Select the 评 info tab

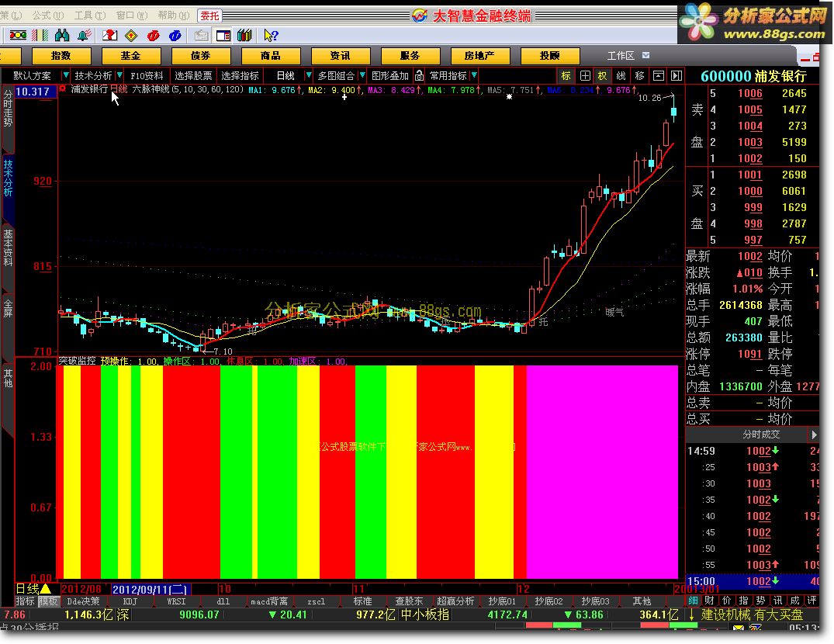pyautogui.click(x=812, y=601)
